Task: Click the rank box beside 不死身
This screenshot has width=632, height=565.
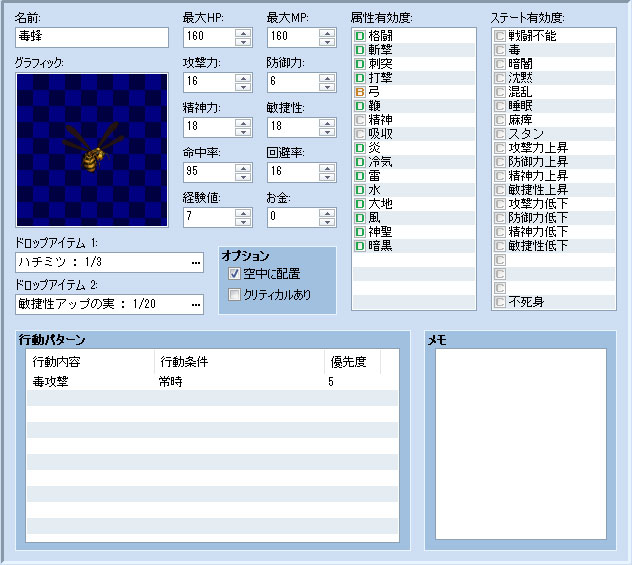Action: click(500, 302)
